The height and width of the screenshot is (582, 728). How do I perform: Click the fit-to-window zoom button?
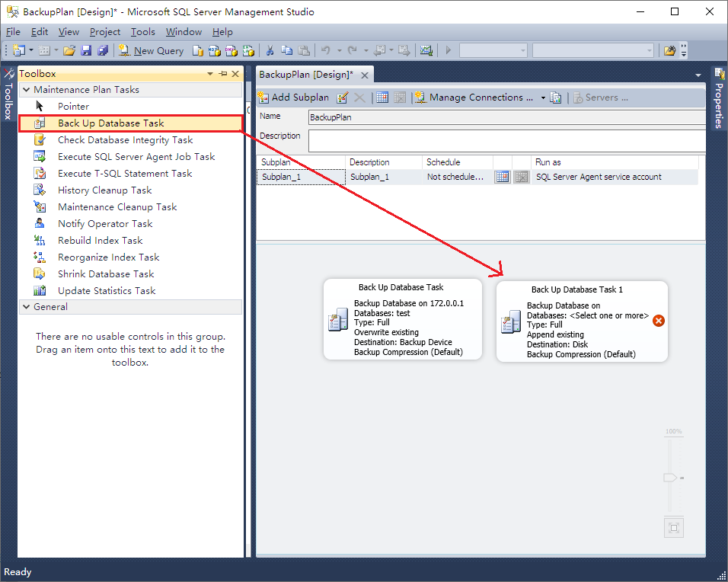(674, 528)
